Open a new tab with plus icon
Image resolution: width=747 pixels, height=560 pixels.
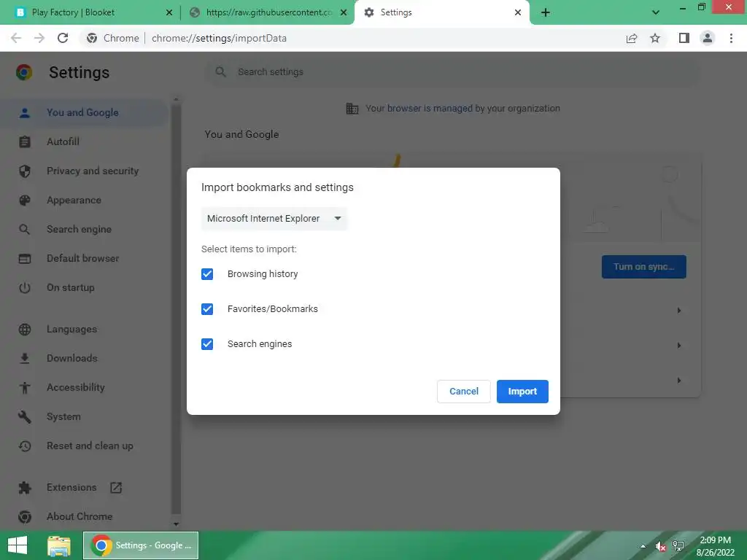pos(546,12)
